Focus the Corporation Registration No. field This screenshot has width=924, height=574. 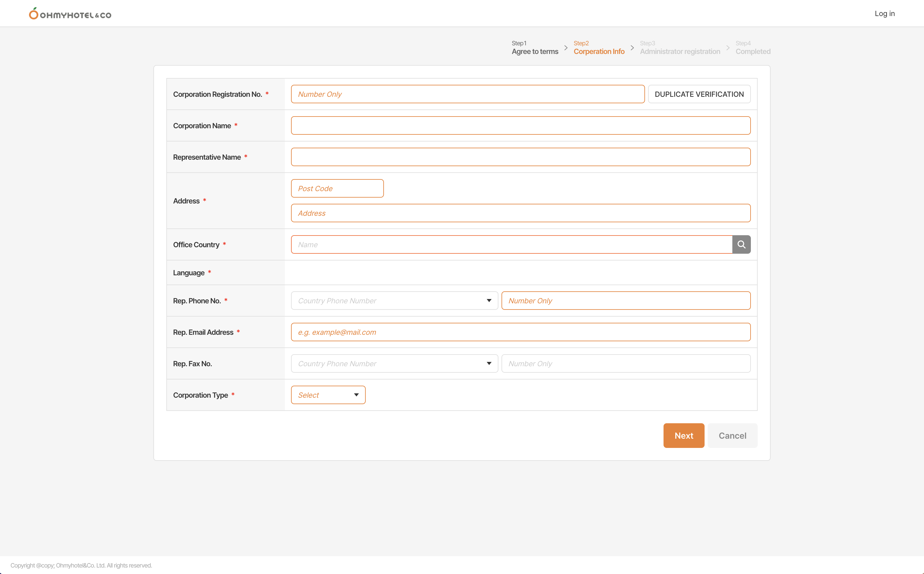pos(467,94)
